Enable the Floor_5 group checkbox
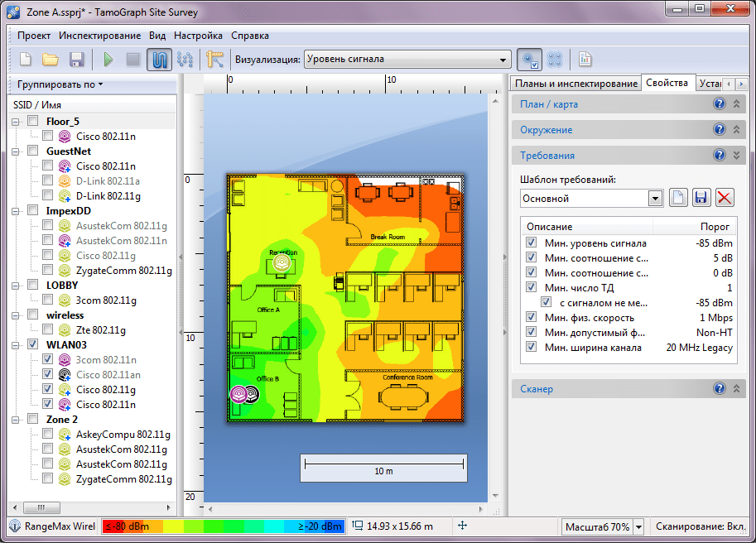The image size is (756, 543). pyautogui.click(x=33, y=121)
